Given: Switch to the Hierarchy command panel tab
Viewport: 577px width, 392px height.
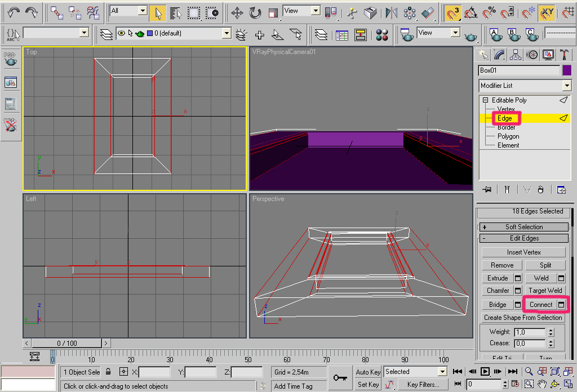Looking at the screenshot, I should pyautogui.click(x=516, y=55).
